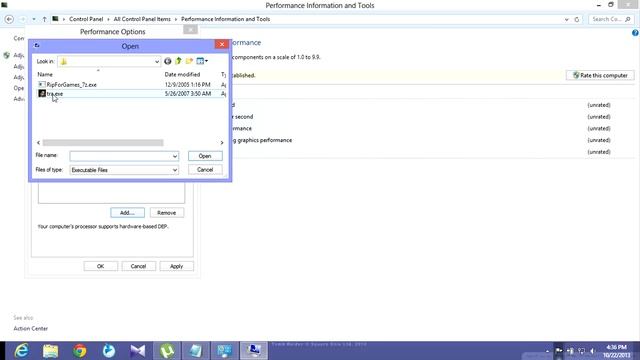
Task: Click the Open button in dialog
Action: coord(205,156)
